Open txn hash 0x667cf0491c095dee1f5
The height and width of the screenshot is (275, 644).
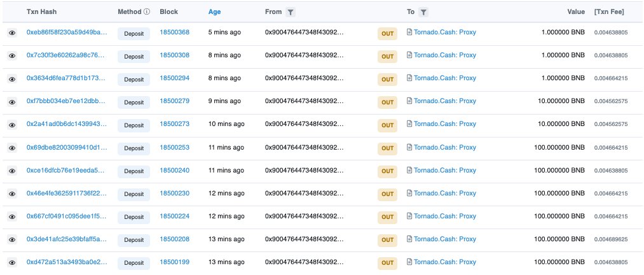[x=67, y=216]
